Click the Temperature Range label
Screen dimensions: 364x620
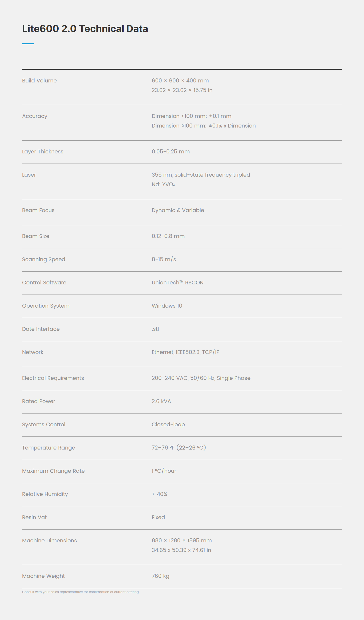coord(48,448)
